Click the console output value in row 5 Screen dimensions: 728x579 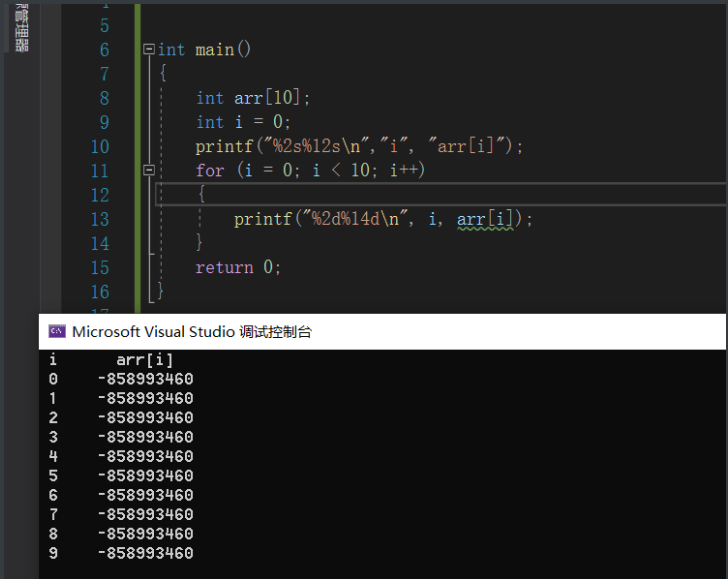(145, 476)
